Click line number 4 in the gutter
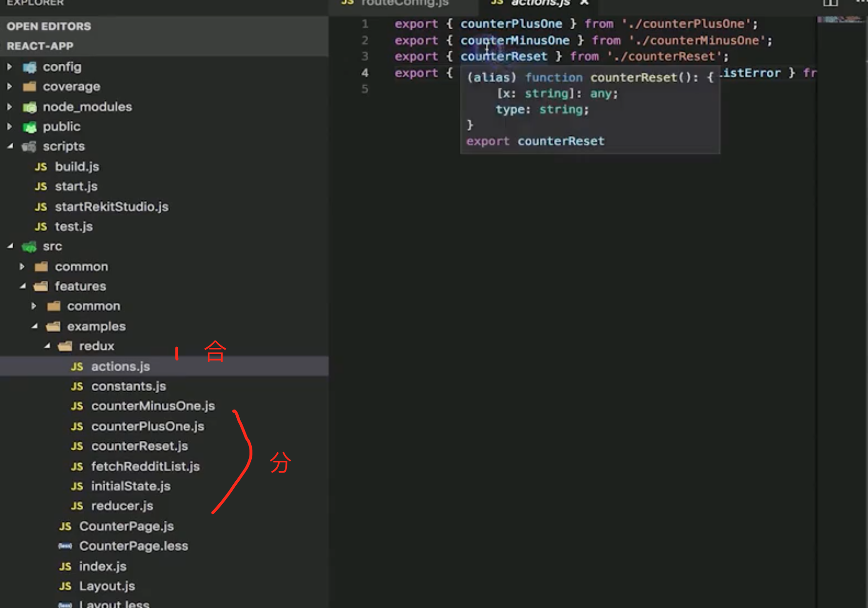 [x=365, y=73]
